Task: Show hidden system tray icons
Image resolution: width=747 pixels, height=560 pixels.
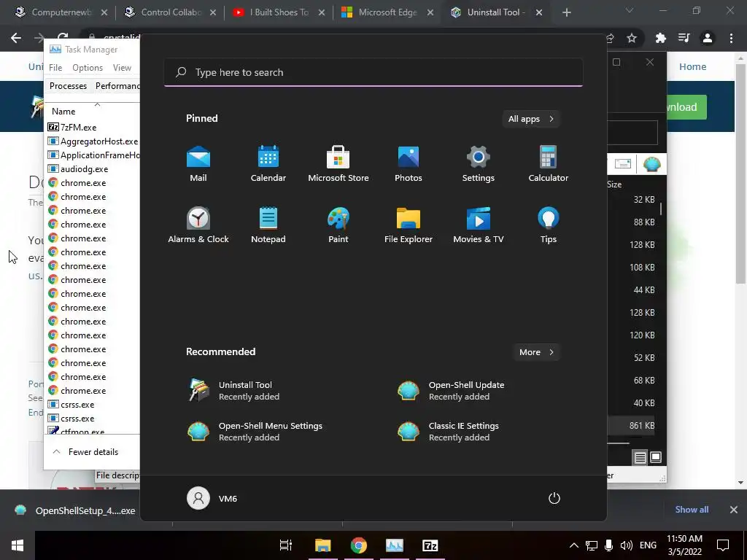Action: pyautogui.click(x=573, y=545)
